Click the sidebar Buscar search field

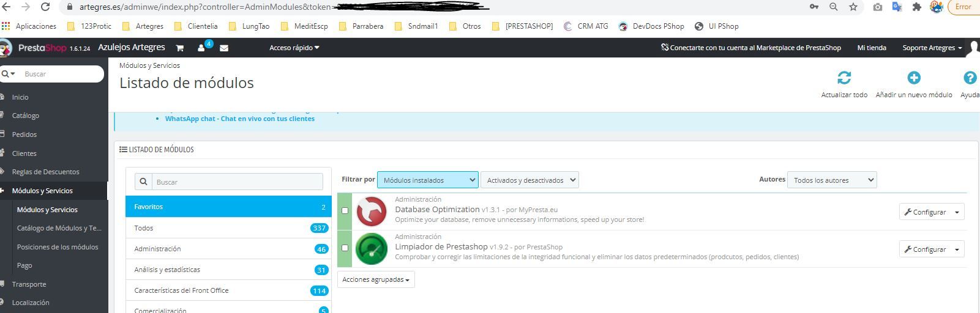pyautogui.click(x=60, y=74)
